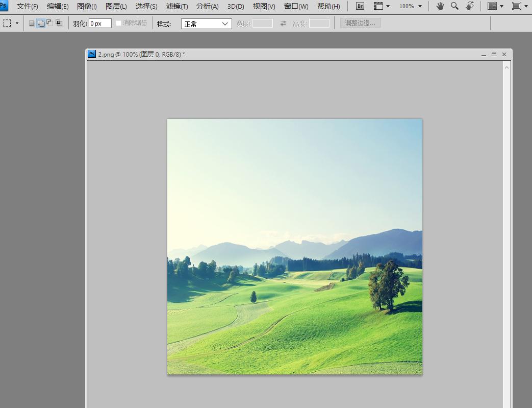
Task: Launch Adobe Bridge with the Br icon
Action: [x=360, y=6]
